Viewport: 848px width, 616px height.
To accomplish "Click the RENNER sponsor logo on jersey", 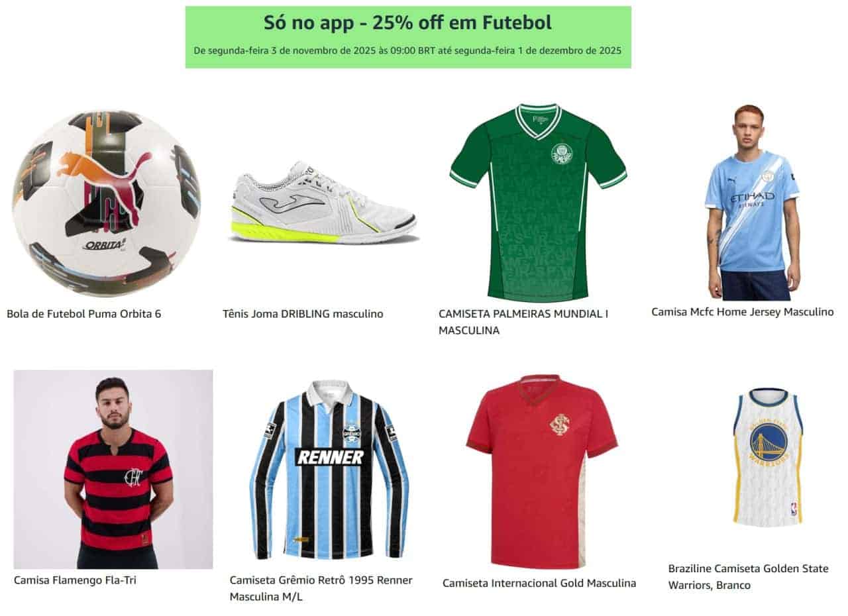I will click(330, 457).
